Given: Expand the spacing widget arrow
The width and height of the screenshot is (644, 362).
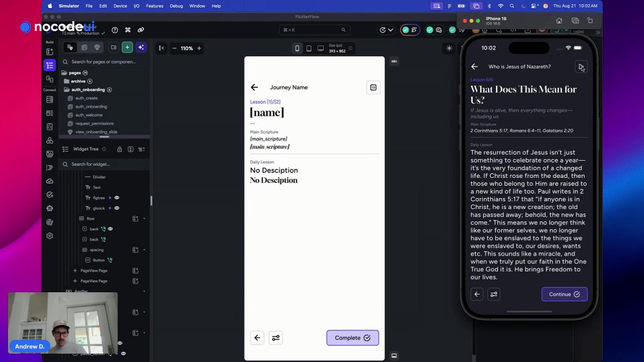Looking at the screenshot, I should pos(144,250).
